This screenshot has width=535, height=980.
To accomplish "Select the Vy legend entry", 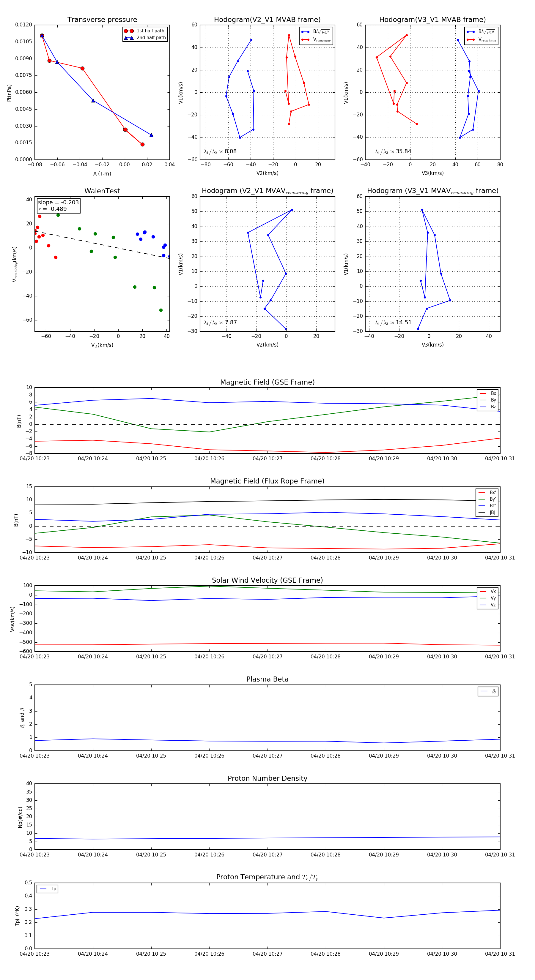I will click(x=488, y=598).
